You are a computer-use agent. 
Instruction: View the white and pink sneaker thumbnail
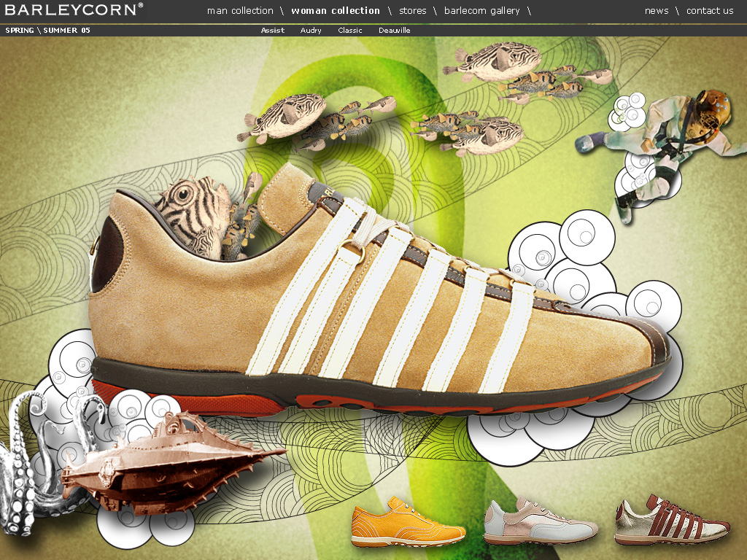click(x=541, y=521)
